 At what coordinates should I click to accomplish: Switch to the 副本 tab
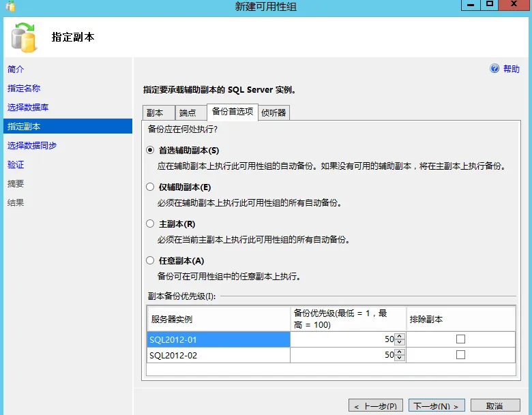[x=158, y=113]
